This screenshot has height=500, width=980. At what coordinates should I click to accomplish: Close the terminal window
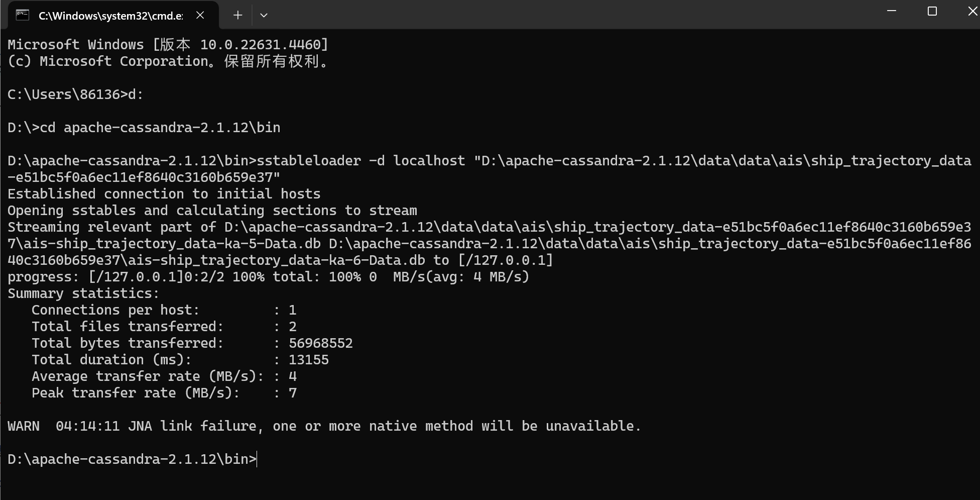(x=971, y=11)
